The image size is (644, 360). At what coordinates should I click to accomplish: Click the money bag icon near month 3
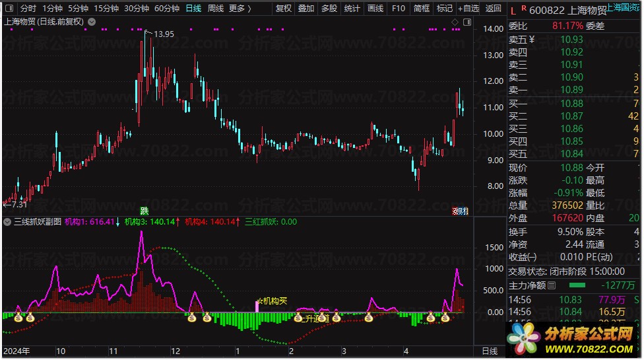click(x=337, y=317)
